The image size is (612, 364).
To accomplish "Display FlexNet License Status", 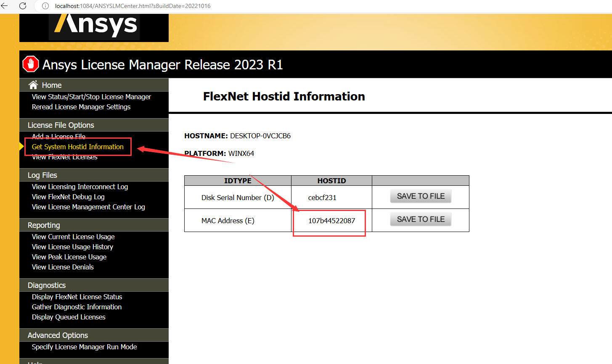I will (x=77, y=297).
